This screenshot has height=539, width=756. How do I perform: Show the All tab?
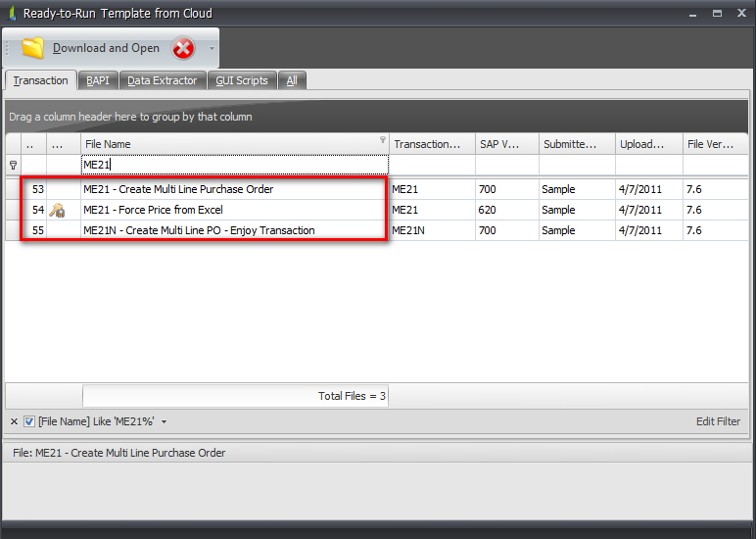tap(292, 80)
